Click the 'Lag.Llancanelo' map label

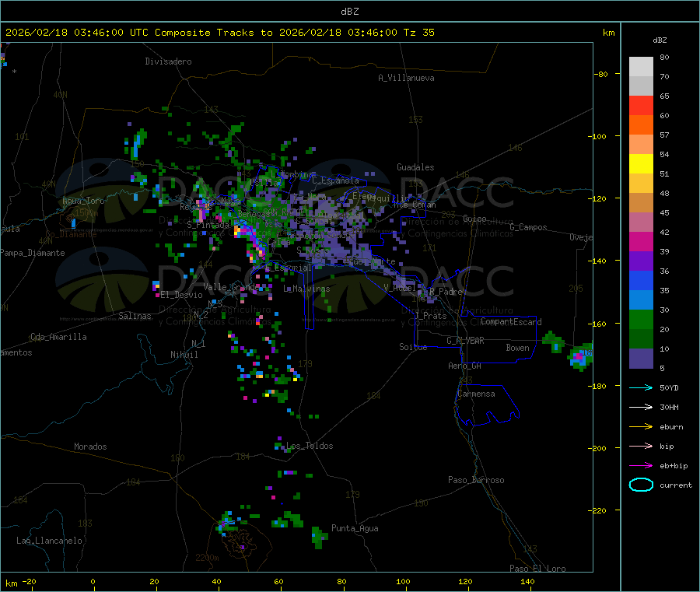click(x=49, y=541)
